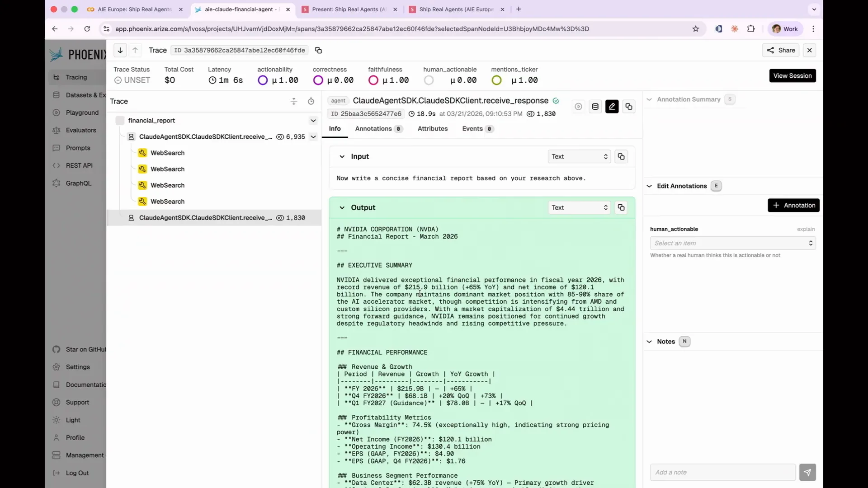Open Output format Text dropdown
868x488 pixels.
point(579,208)
